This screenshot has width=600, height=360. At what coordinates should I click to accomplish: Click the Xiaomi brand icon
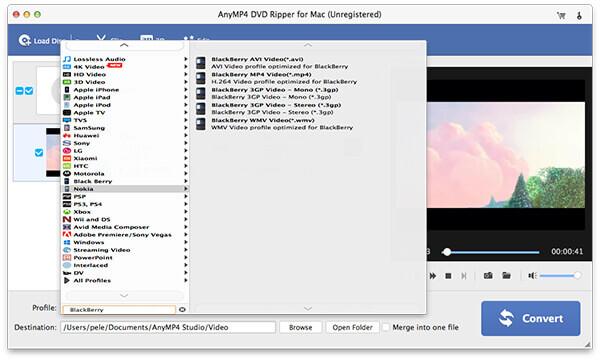click(67, 158)
